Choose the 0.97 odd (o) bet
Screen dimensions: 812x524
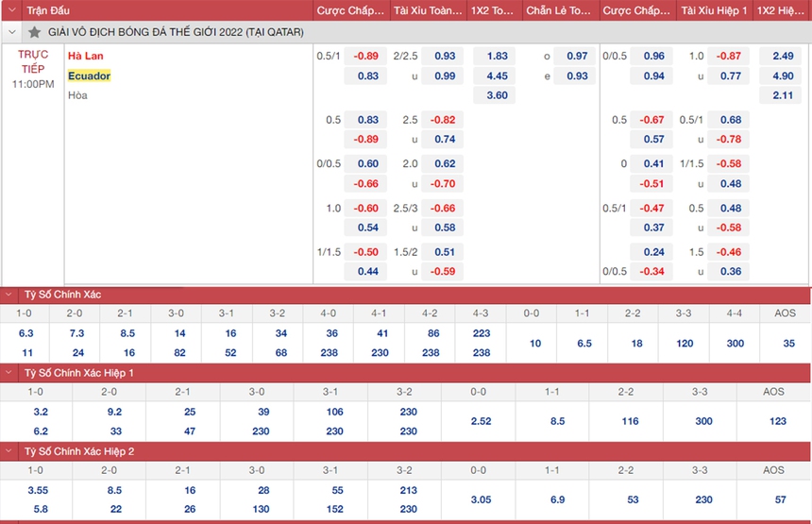(577, 57)
